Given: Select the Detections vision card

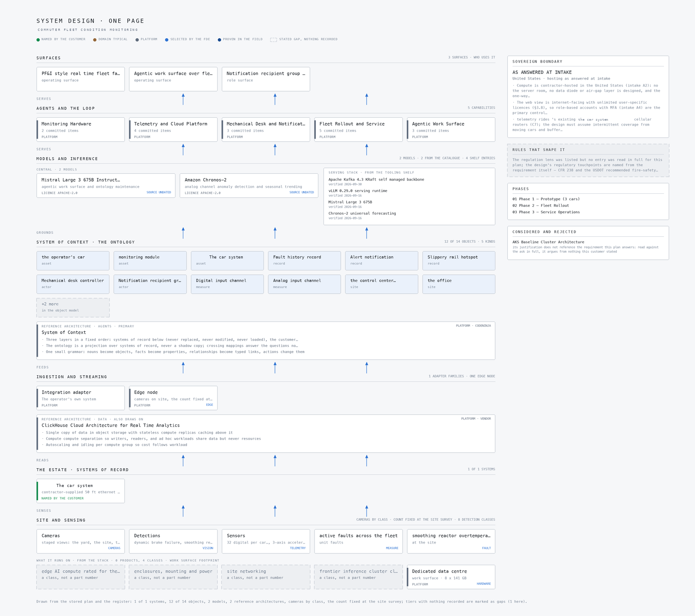Looking at the screenshot, I should 173,541.
